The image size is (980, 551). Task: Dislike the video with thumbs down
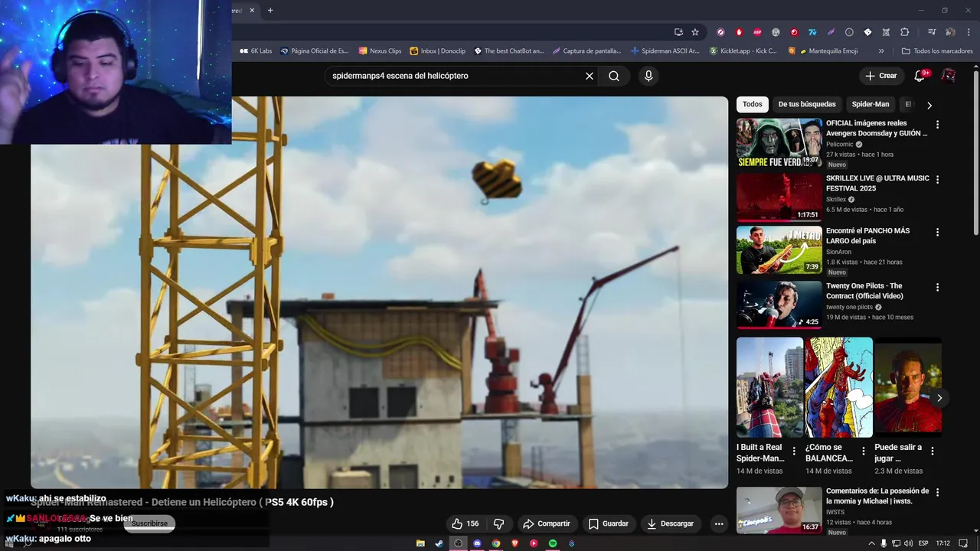coord(498,523)
